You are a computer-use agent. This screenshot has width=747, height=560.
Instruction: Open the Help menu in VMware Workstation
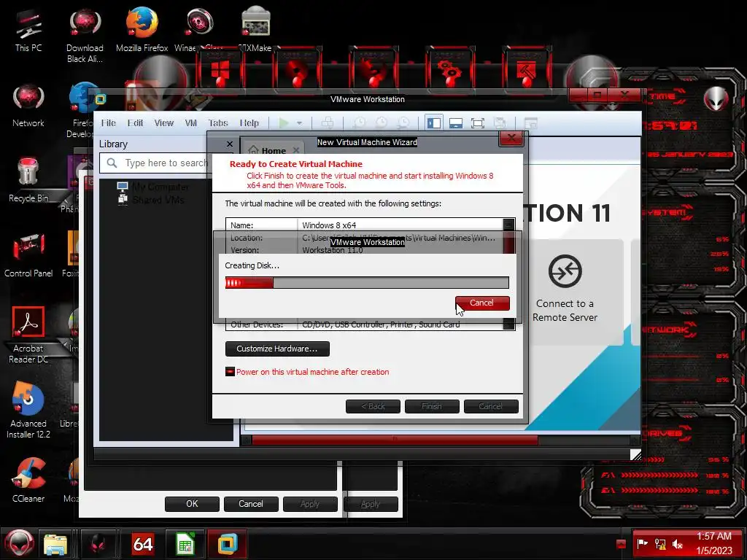tap(249, 122)
